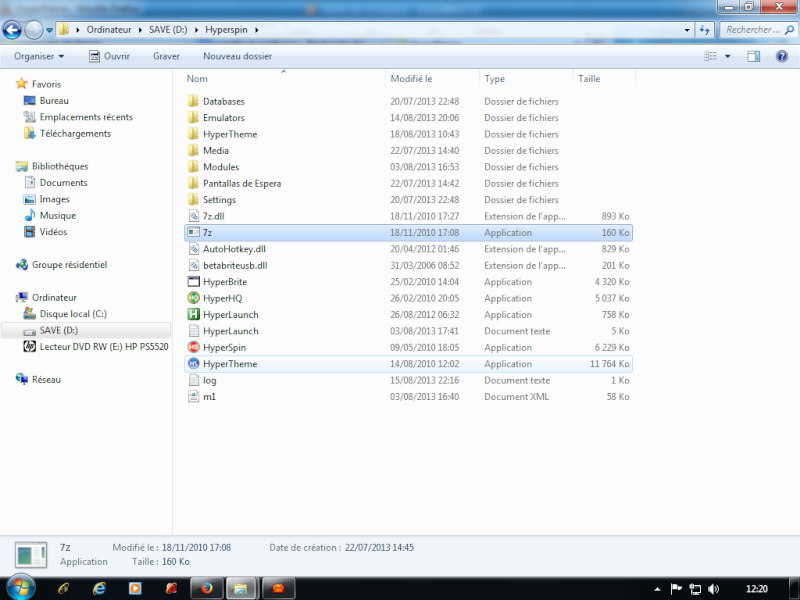The height and width of the screenshot is (600, 800).
Task: Click Ordinateur in the address bar
Action: click(x=109, y=30)
